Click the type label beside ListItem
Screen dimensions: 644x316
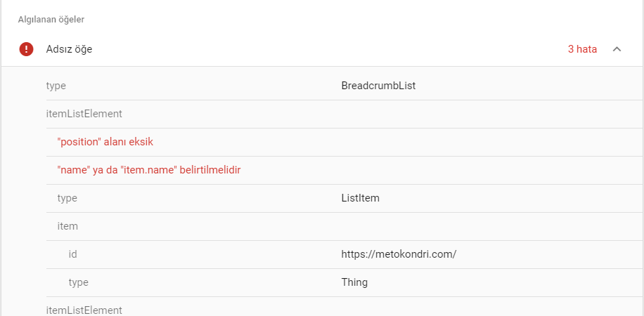[67, 198]
